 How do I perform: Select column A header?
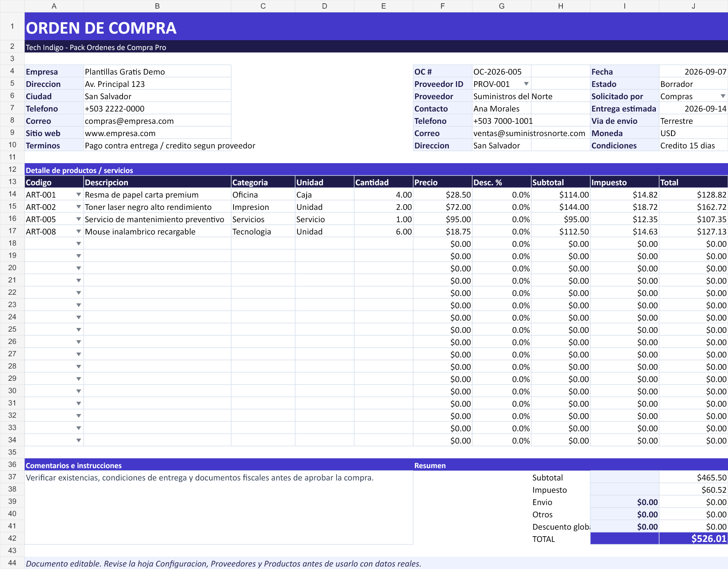[54, 6]
